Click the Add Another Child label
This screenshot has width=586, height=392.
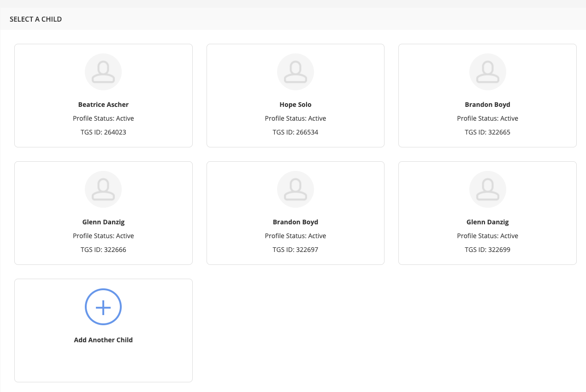(103, 340)
